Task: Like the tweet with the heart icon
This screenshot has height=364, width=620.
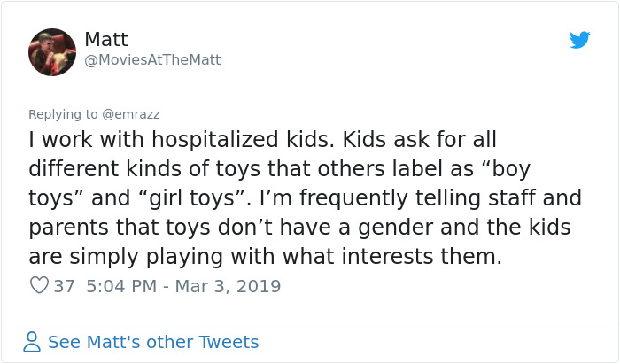Action: [x=39, y=286]
